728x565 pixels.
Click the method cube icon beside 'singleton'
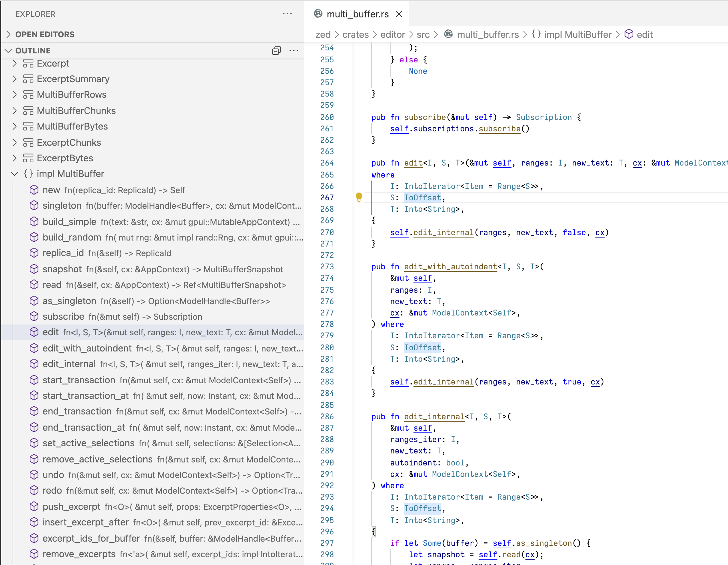(34, 206)
